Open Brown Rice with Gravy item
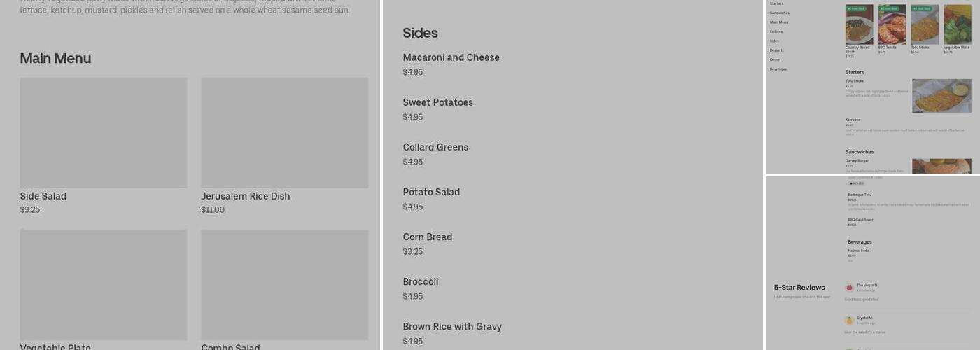 [452, 327]
